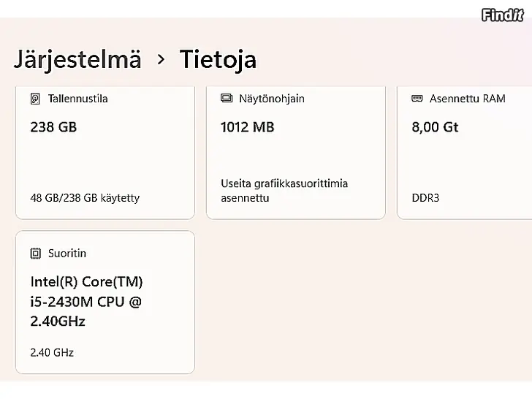Click the Suoritin processor chip icon
Viewport: 532px width, 399px height.
(x=35, y=254)
